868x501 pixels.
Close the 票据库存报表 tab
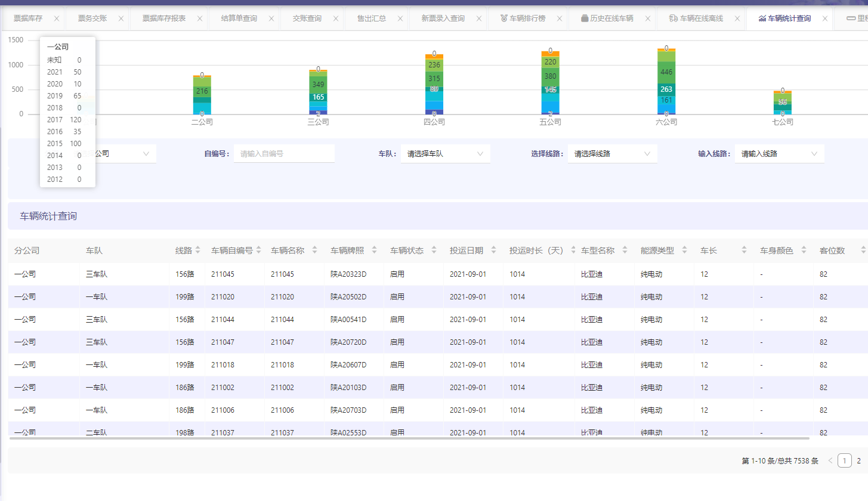pyautogui.click(x=200, y=18)
